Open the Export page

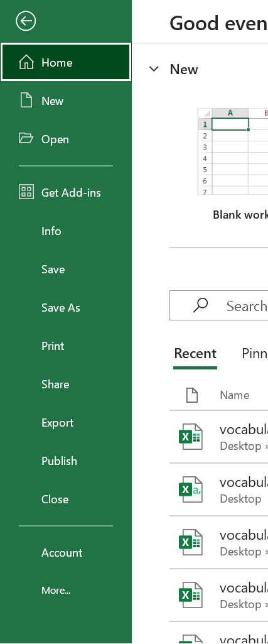tap(66, 422)
